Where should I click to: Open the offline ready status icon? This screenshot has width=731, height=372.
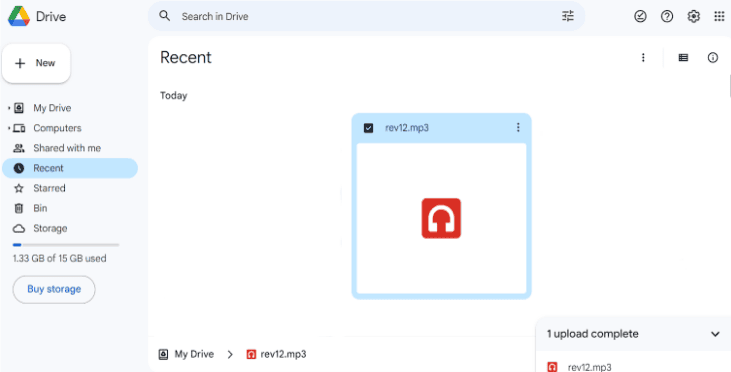tap(640, 16)
